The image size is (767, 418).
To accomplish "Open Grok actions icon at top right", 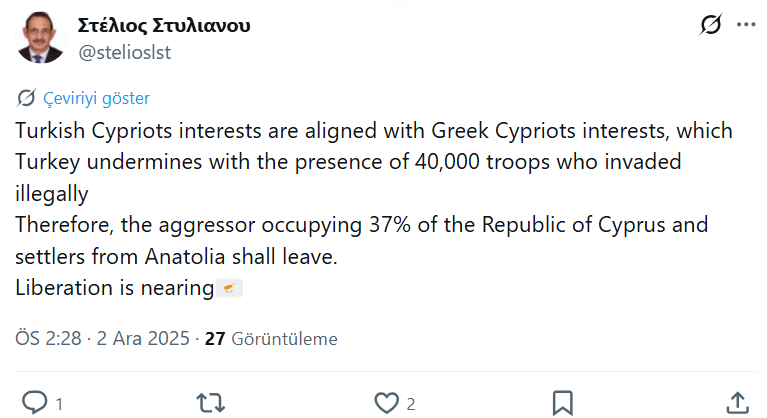I will (712, 25).
